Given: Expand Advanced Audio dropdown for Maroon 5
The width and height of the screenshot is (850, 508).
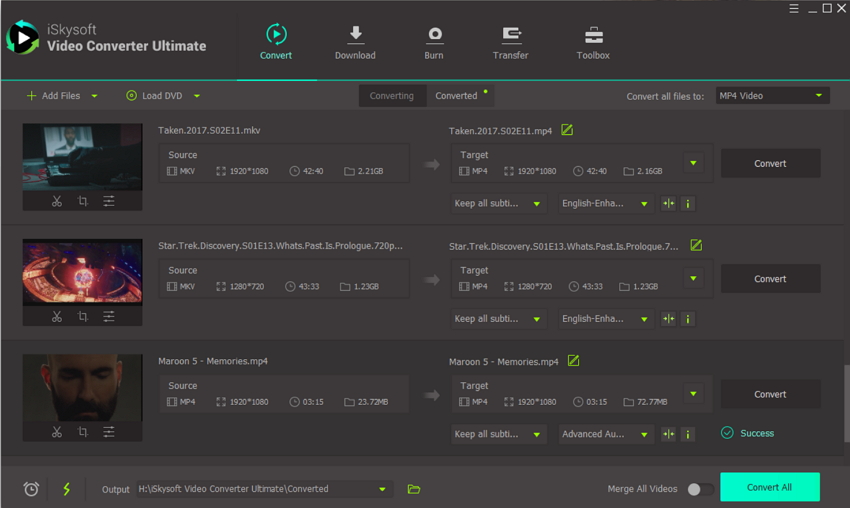Looking at the screenshot, I should coord(644,434).
